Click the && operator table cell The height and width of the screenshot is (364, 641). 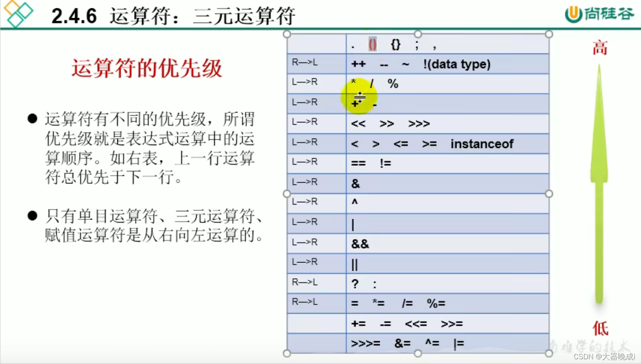coord(360,243)
